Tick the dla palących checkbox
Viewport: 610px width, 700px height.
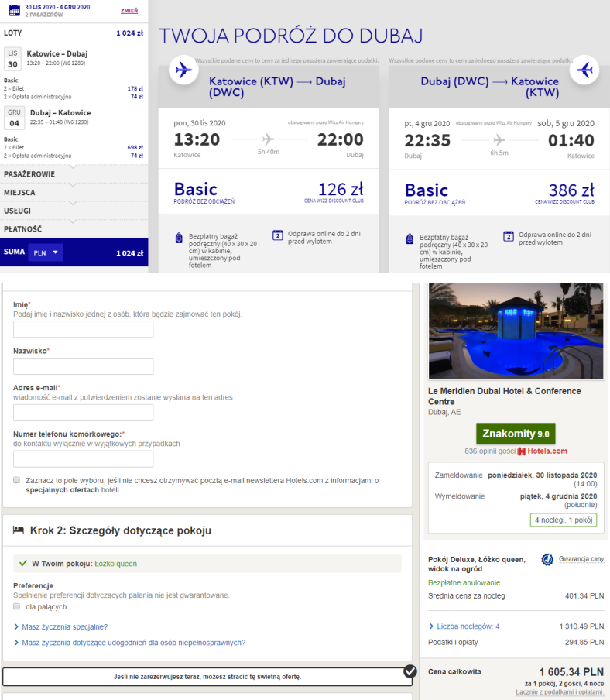click(16, 606)
